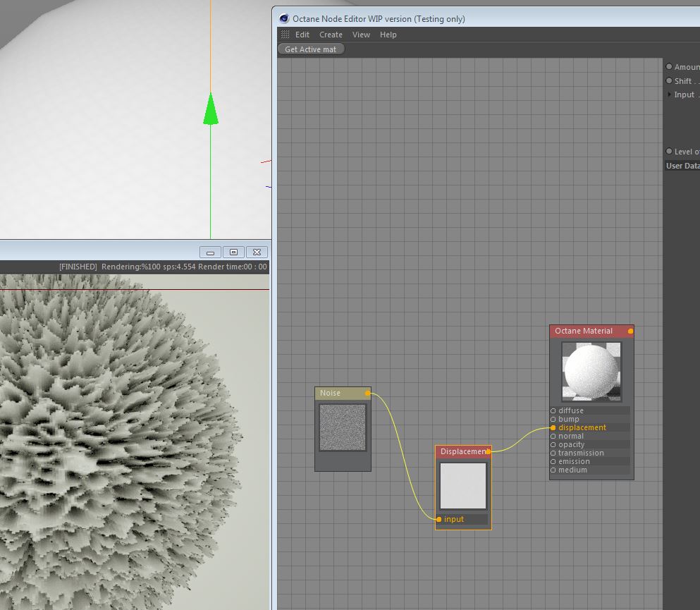Toggle the Amount parameter's animation dot

(669, 67)
